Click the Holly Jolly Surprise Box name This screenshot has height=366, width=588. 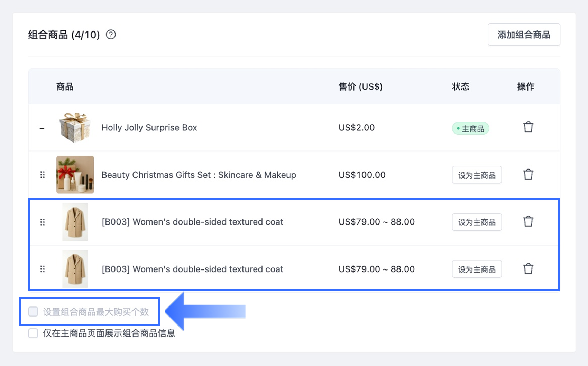pos(149,128)
